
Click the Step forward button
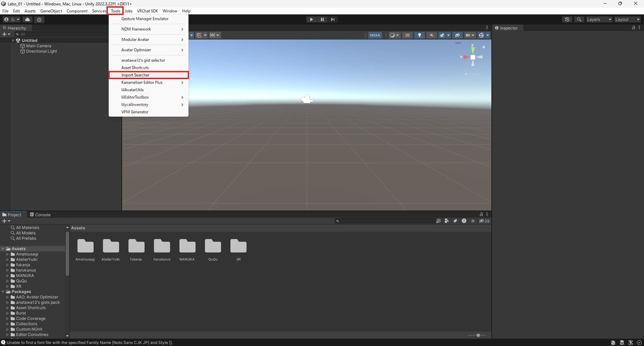[333, 19]
